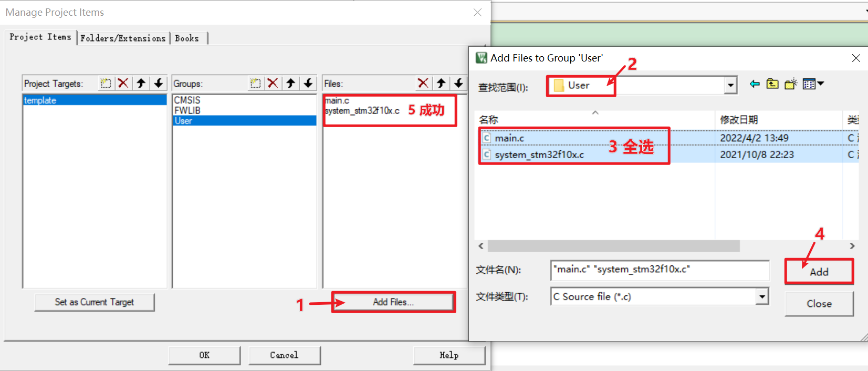Expand the C Source file type dropdown
The width and height of the screenshot is (868, 371).
tap(762, 296)
